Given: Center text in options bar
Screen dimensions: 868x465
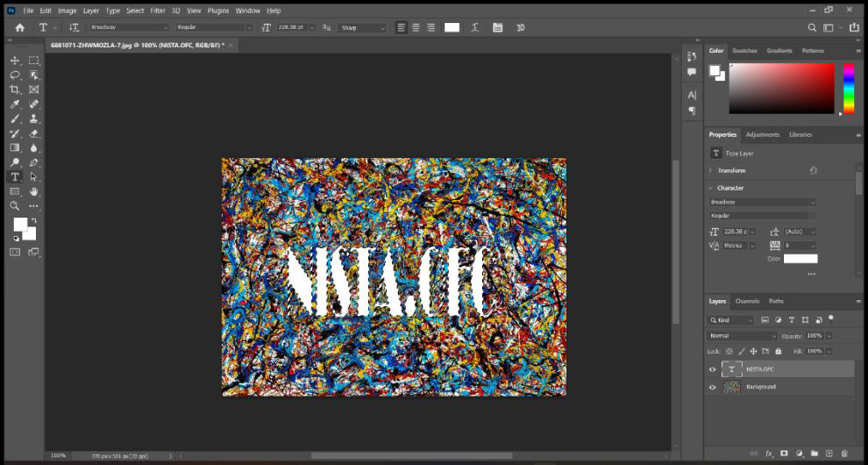Looking at the screenshot, I should 416,27.
